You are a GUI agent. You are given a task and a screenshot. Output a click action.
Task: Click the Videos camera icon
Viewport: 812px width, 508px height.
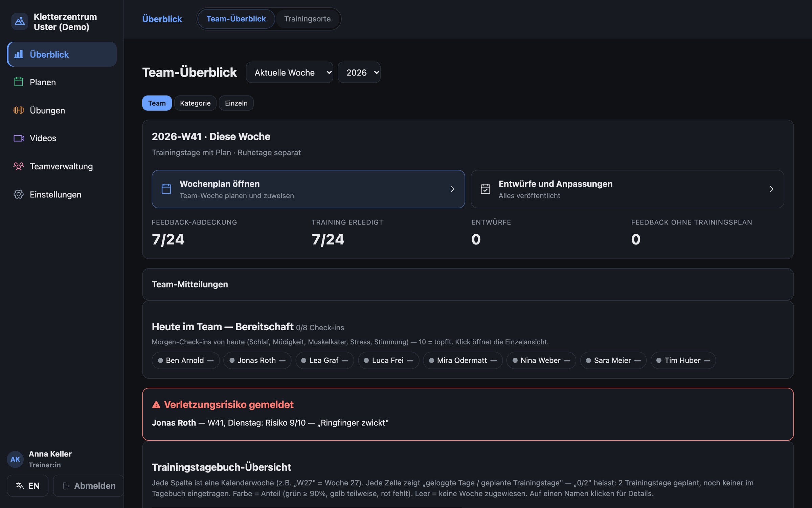click(x=19, y=138)
